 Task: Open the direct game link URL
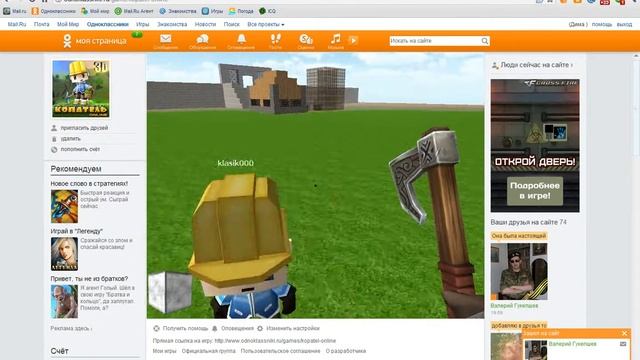click(275, 340)
